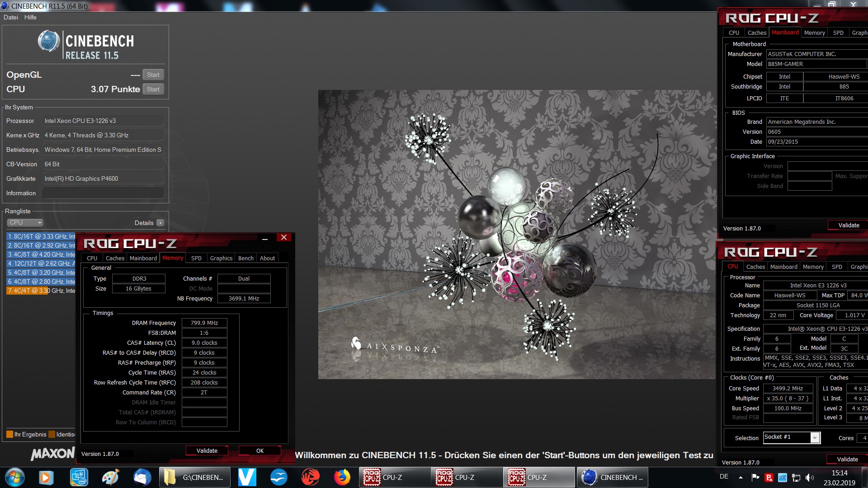Click OK in the Memory CPU-Z window

pos(260,450)
